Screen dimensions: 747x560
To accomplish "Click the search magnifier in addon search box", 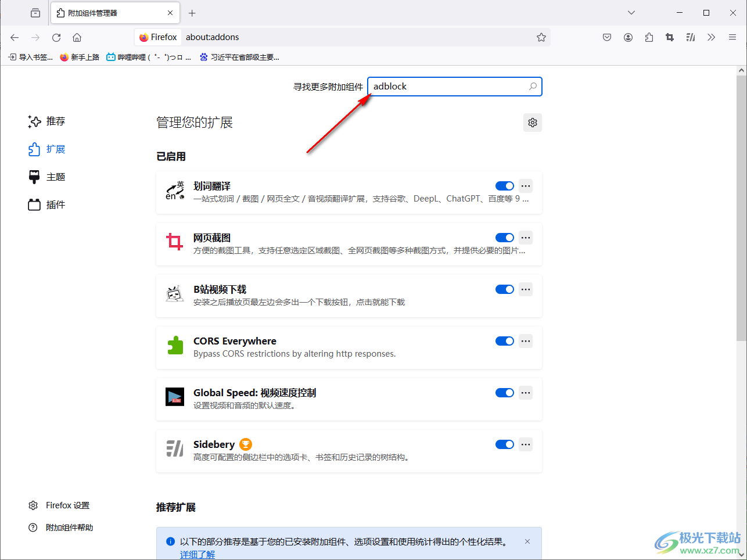I will 533,87.
